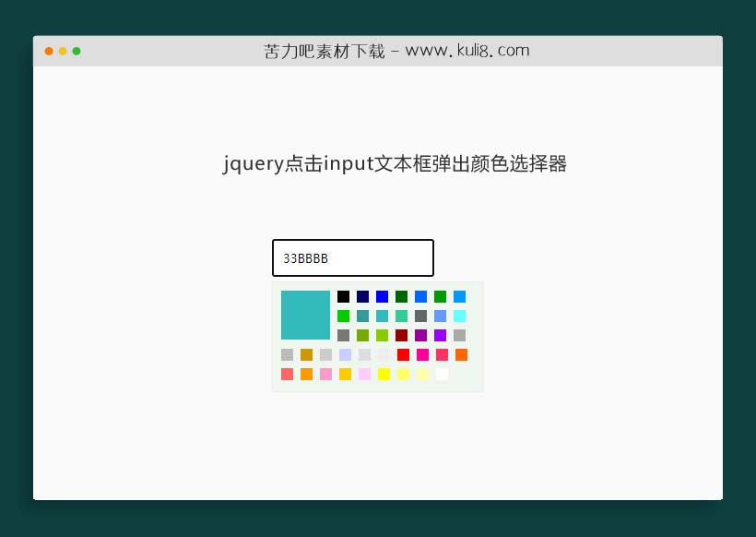Pick the salmon pink swatch starting the bottom row
The height and width of the screenshot is (537, 756).
(287, 374)
